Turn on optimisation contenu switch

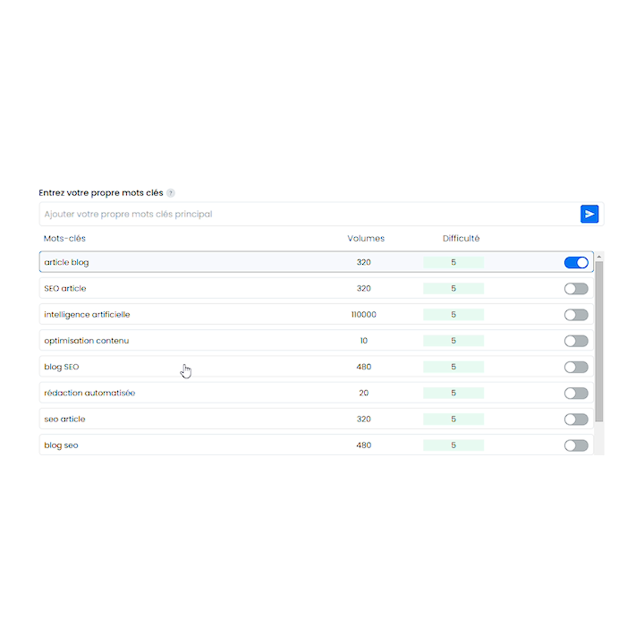click(576, 341)
